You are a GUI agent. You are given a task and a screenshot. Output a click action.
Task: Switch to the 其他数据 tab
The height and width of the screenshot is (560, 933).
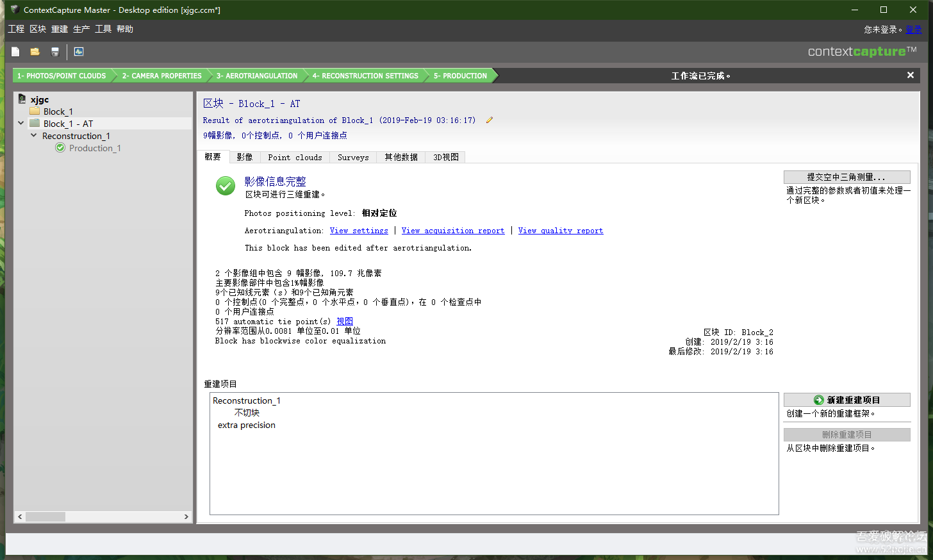coord(401,157)
